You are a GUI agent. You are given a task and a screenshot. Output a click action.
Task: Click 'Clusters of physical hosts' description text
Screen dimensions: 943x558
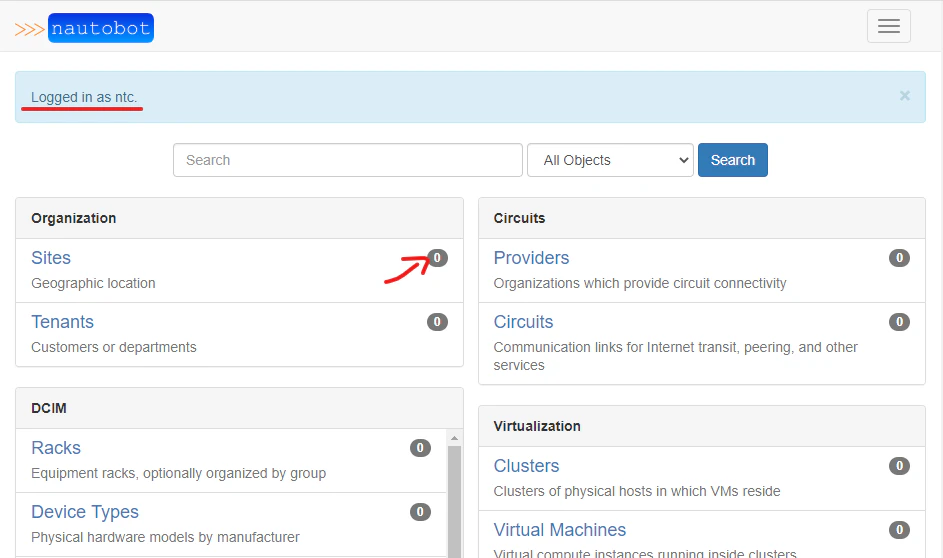(x=637, y=491)
